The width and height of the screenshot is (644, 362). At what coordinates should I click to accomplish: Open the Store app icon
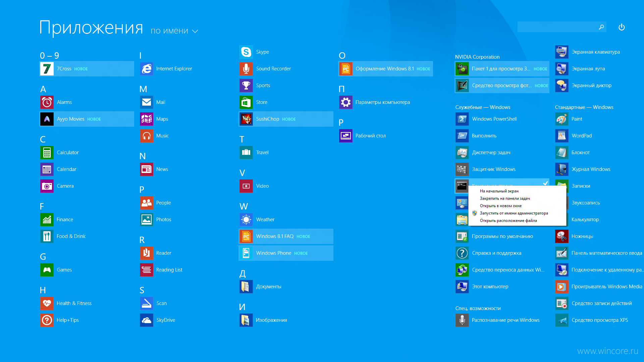(246, 102)
